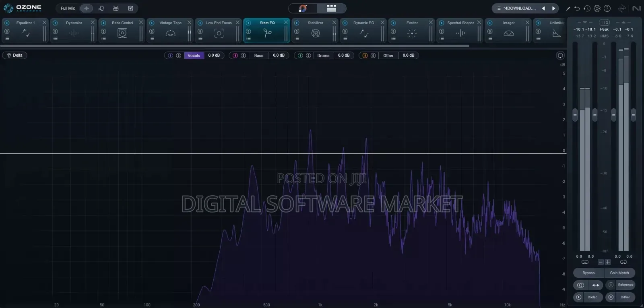Open the Spectral Shaper preset list
The height and width of the screenshot is (308, 644).
tap(442, 39)
